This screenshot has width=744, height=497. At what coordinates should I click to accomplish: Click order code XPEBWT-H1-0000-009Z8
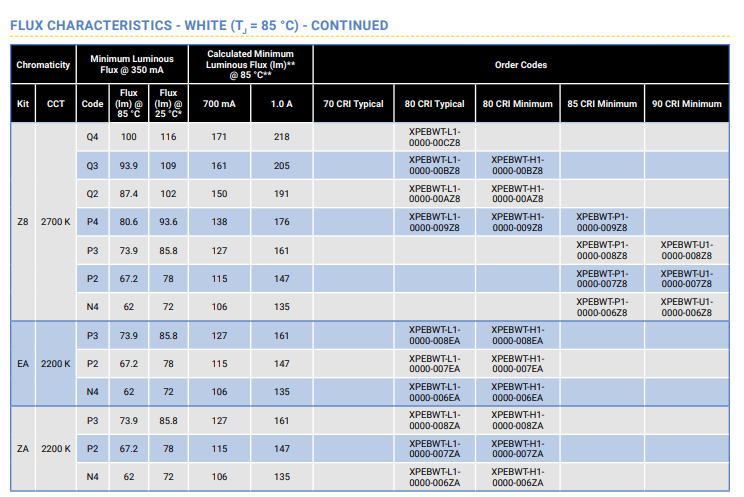click(x=518, y=222)
